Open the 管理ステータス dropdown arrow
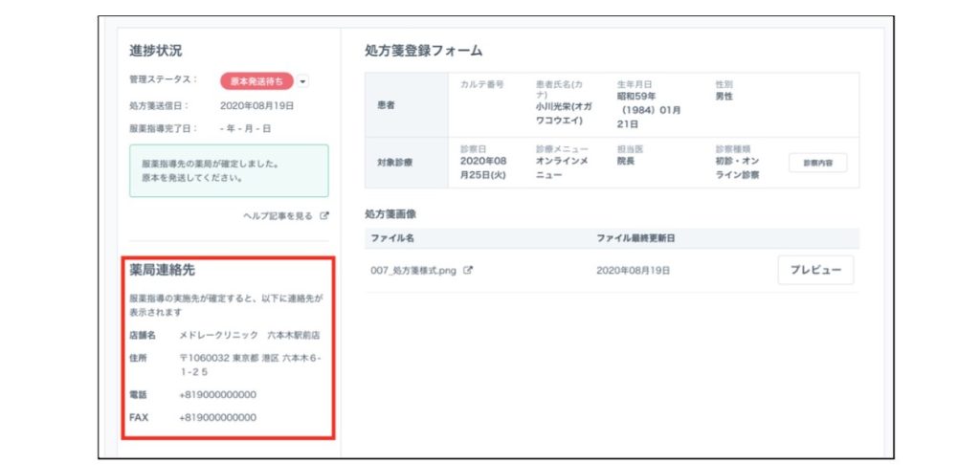Image resolution: width=980 pixels, height=465 pixels. (x=303, y=82)
